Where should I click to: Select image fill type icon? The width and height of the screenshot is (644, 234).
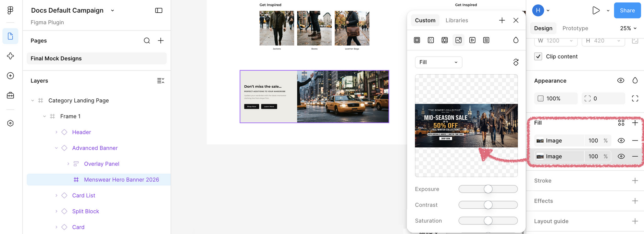coord(458,40)
